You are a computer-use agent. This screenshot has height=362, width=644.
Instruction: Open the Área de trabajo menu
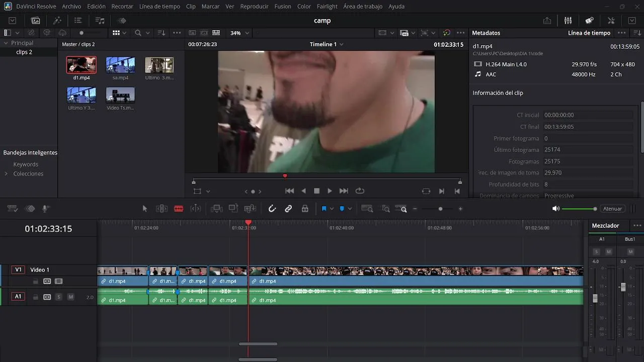(363, 7)
